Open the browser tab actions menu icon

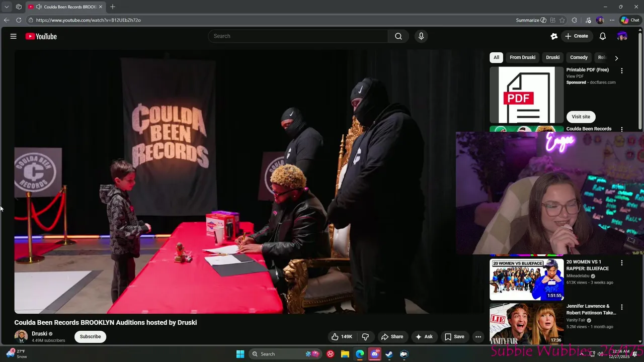[x=19, y=7]
